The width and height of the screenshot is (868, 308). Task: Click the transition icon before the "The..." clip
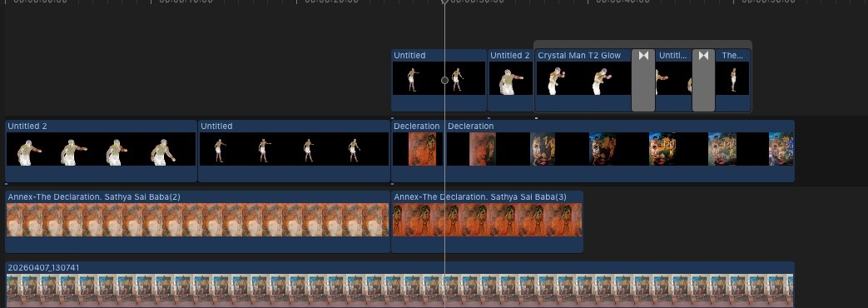pos(703,80)
